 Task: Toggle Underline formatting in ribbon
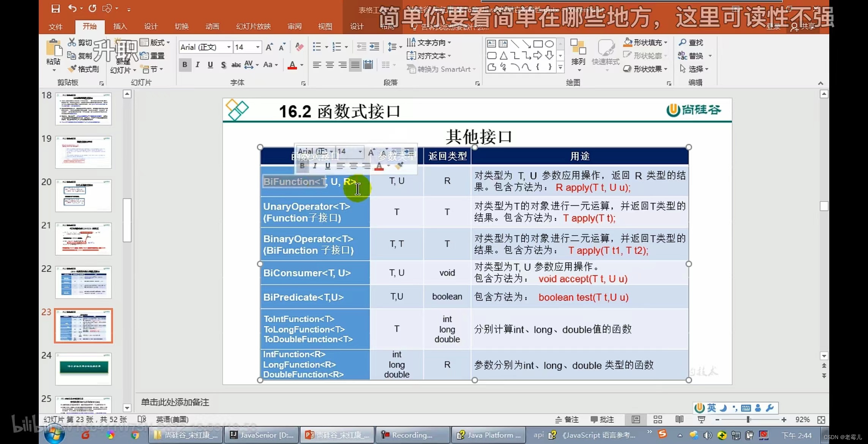(x=210, y=65)
